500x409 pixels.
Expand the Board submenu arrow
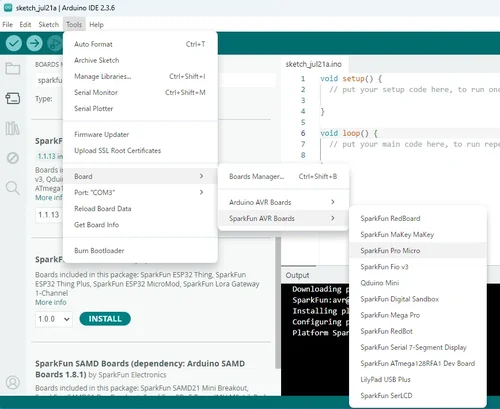coord(201,176)
